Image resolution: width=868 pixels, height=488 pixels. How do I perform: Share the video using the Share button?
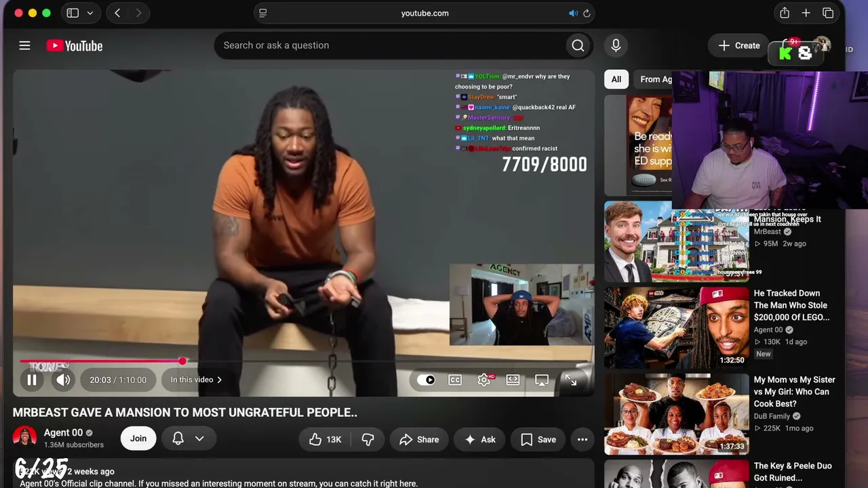(419, 439)
